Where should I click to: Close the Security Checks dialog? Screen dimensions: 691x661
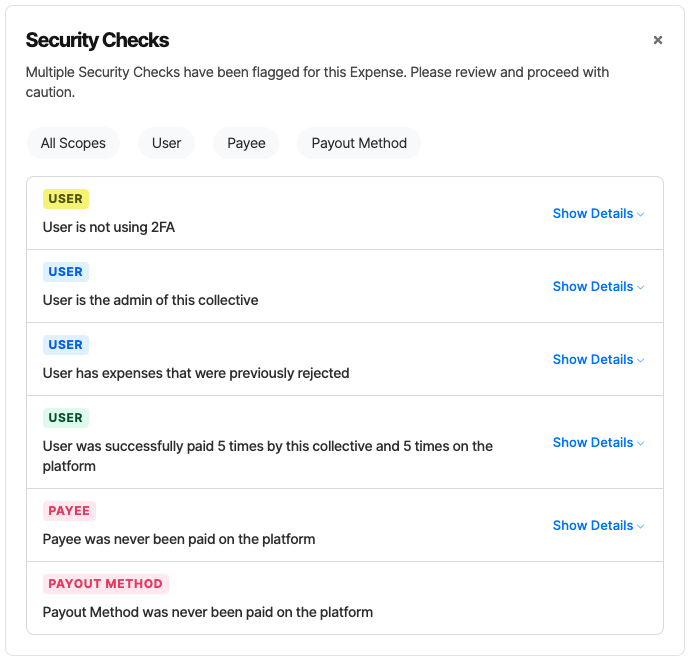[x=658, y=40]
